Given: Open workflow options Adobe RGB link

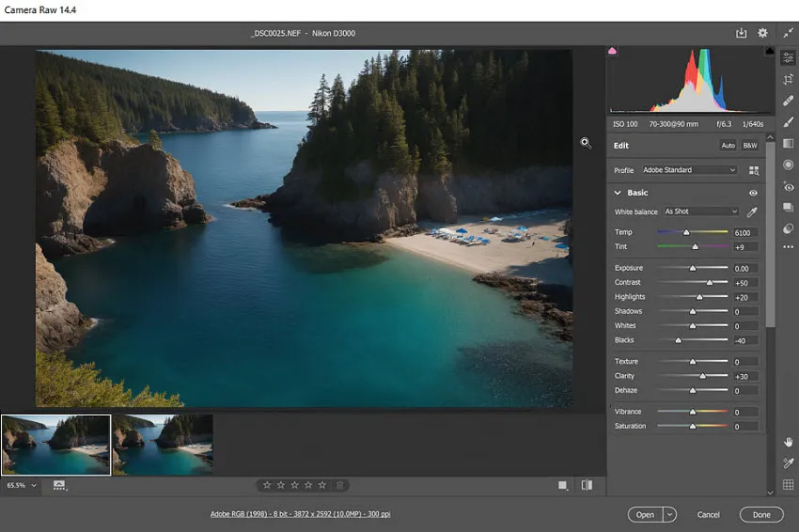Looking at the screenshot, I should pos(300,514).
